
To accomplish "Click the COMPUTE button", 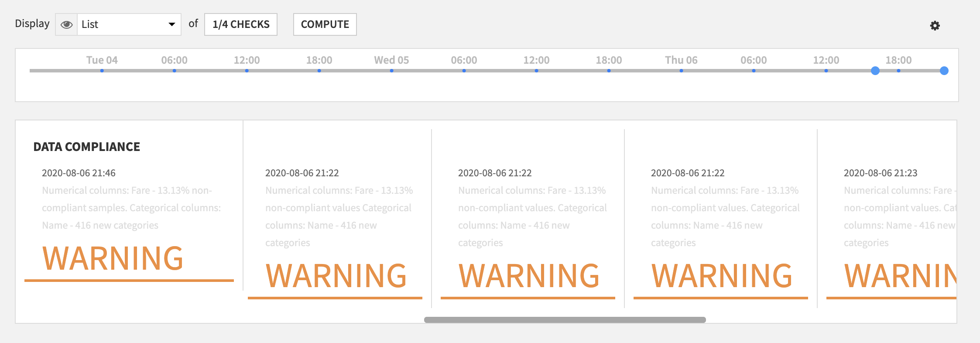I will pos(325,24).
